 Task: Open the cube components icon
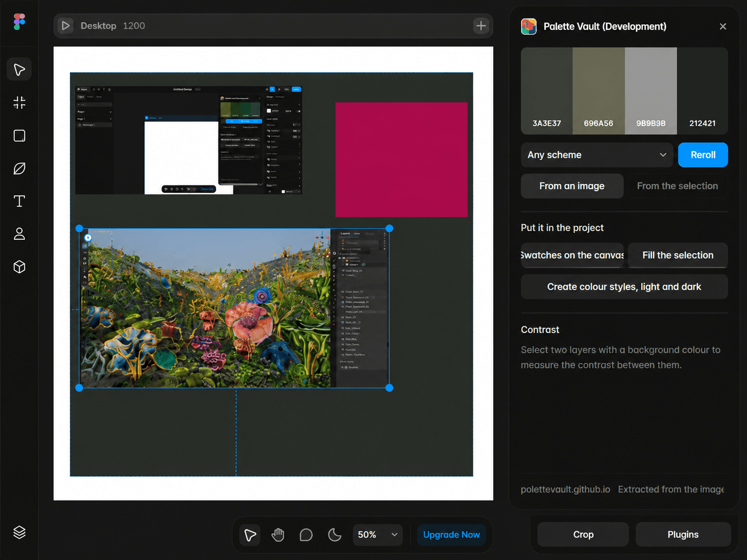19,267
